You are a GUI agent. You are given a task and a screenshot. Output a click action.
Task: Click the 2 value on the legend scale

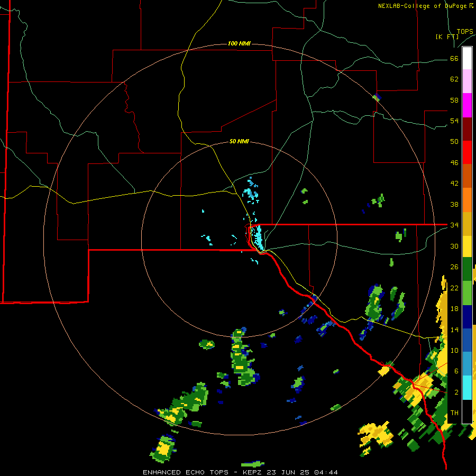click(456, 392)
